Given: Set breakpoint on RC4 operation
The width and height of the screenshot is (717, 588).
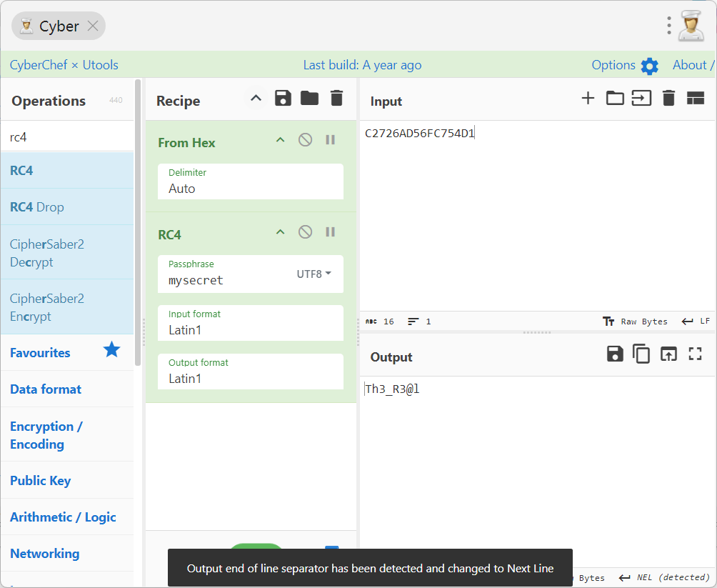Looking at the screenshot, I should coord(330,232).
